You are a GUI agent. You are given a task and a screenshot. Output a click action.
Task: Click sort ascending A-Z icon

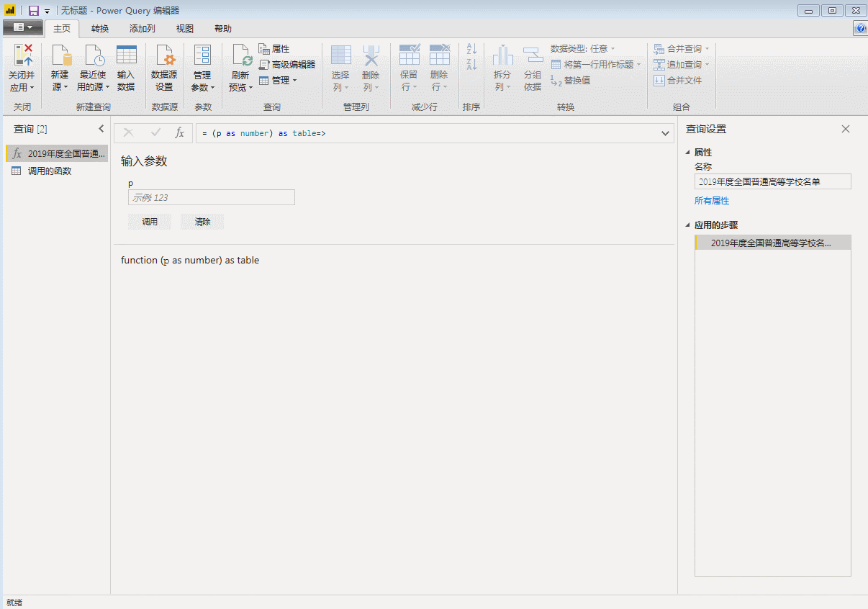(471, 49)
